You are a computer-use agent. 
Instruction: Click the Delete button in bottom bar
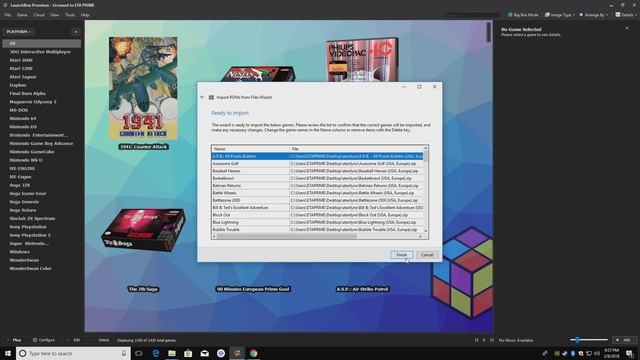click(101, 340)
